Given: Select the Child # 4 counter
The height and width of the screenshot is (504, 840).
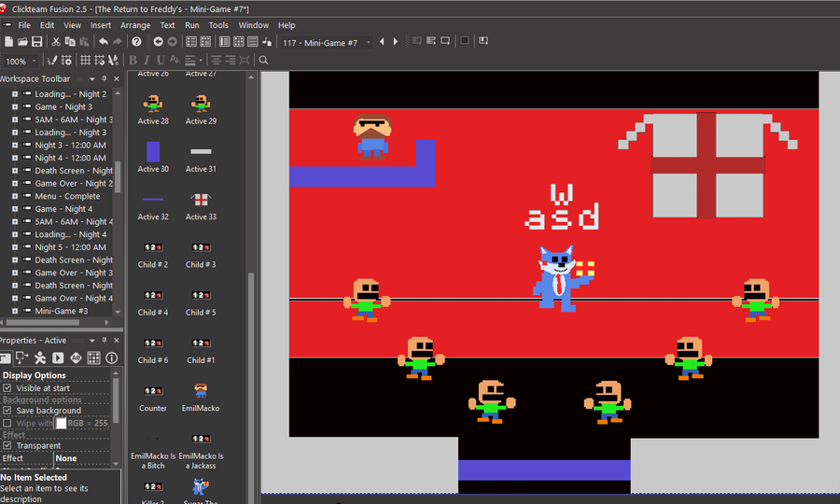Looking at the screenshot, I should tap(153, 302).
